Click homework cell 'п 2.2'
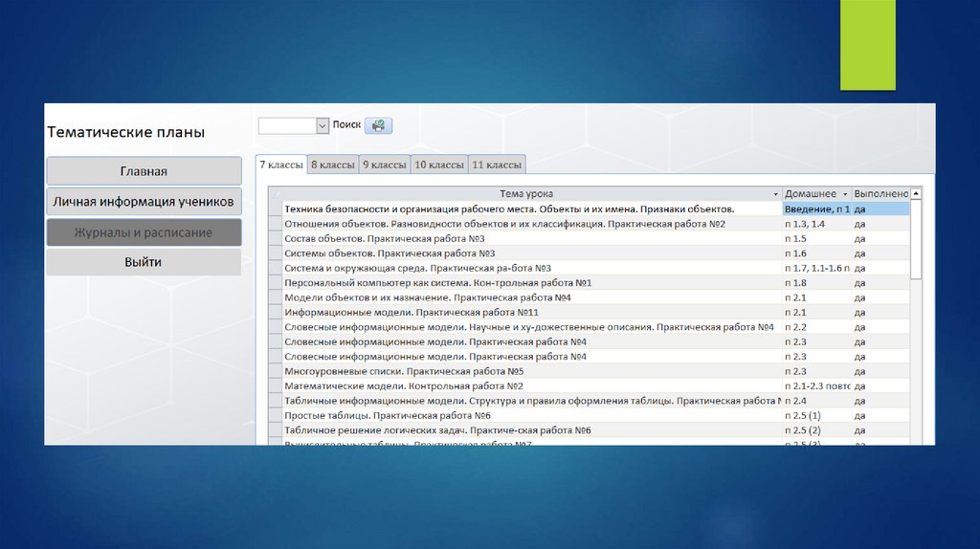 [x=817, y=327]
